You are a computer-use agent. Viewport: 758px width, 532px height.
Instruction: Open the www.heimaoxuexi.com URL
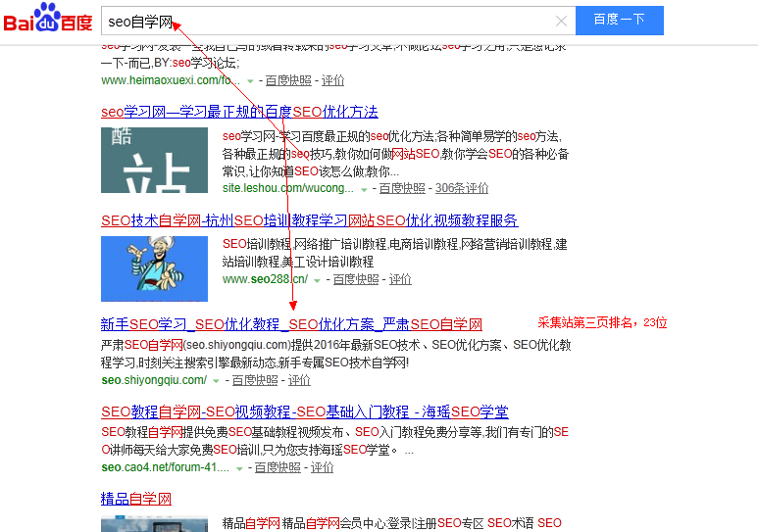click(x=171, y=80)
